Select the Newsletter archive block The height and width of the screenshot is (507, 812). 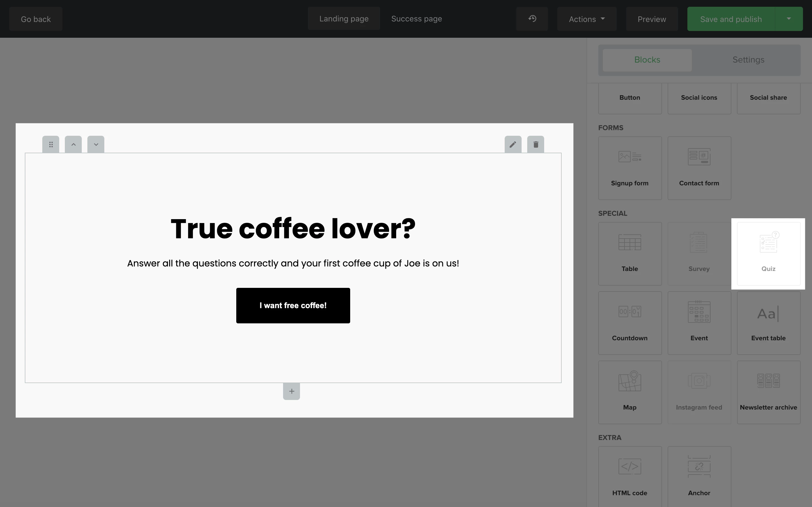[768, 392]
